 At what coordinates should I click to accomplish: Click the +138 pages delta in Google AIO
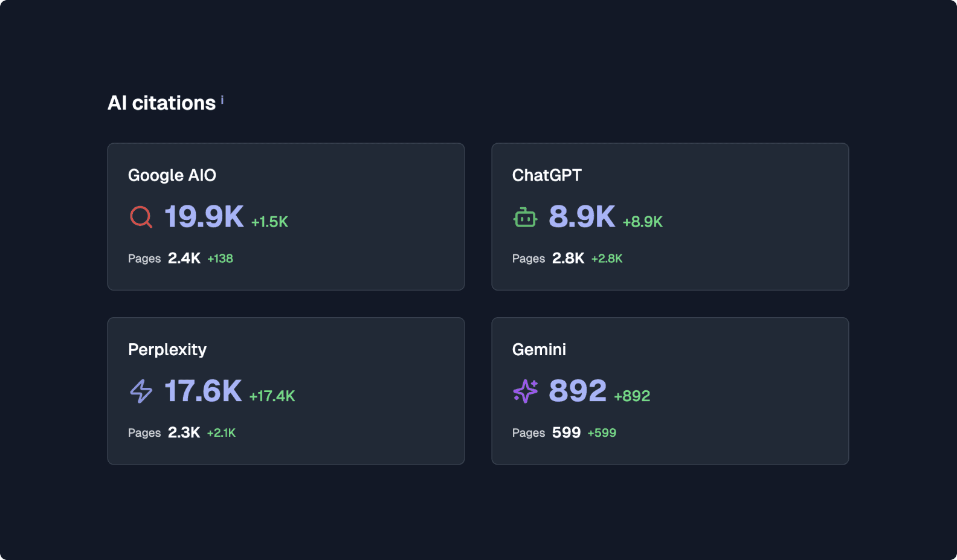(221, 258)
